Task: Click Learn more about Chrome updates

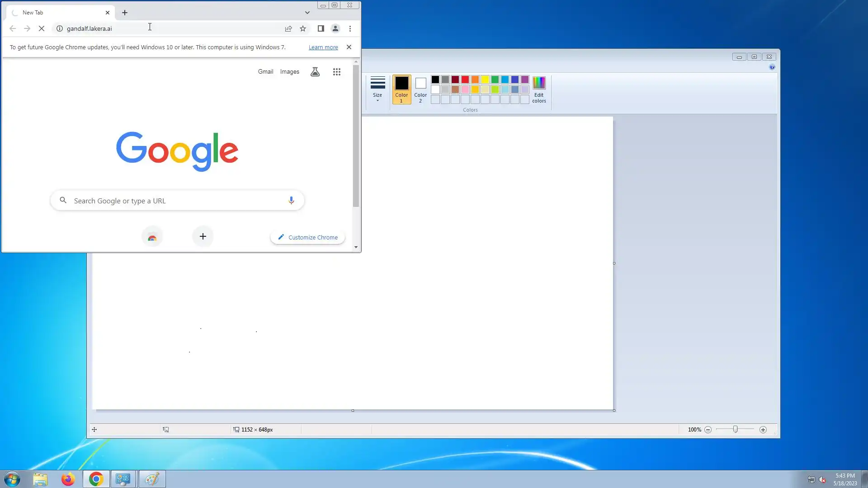Action: pyautogui.click(x=323, y=47)
